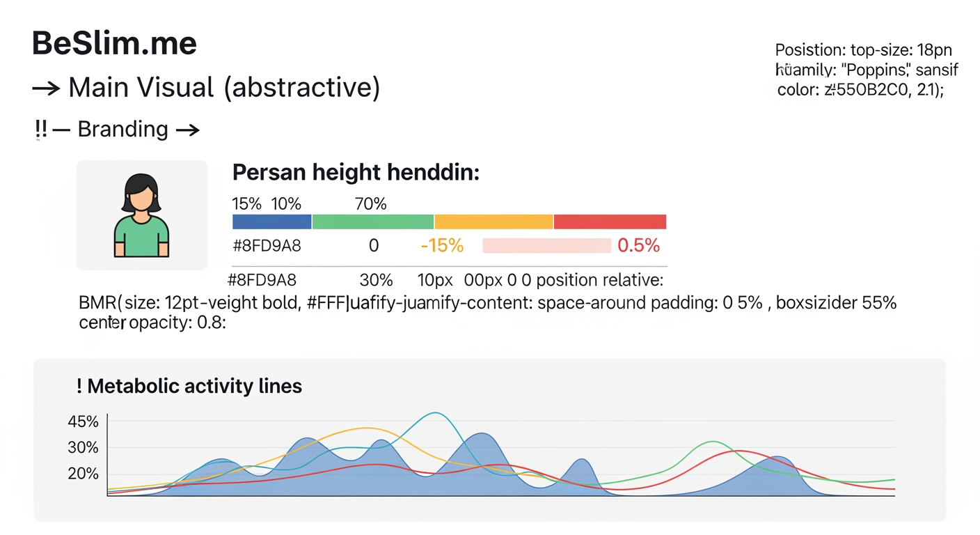The image size is (980, 535).
Task: Select the Main Visual (abstractive) heading
Action: click(224, 88)
